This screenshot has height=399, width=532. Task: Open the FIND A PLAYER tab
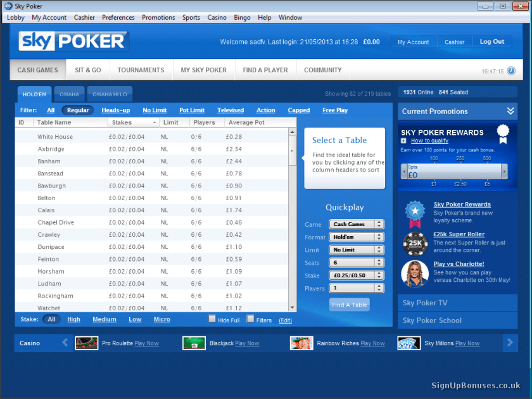coord(265,70)
